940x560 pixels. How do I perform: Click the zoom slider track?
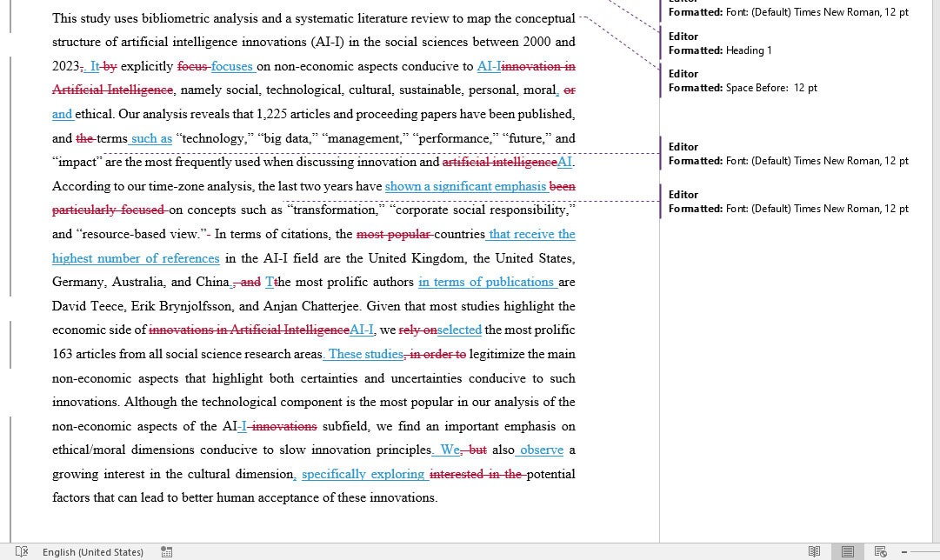click(926, 551)
